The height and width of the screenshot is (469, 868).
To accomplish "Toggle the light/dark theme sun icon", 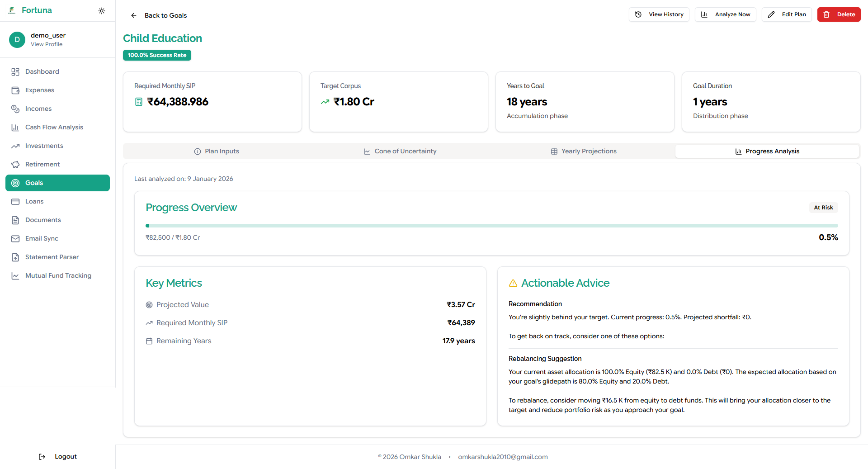I will [x=102, y=11].
